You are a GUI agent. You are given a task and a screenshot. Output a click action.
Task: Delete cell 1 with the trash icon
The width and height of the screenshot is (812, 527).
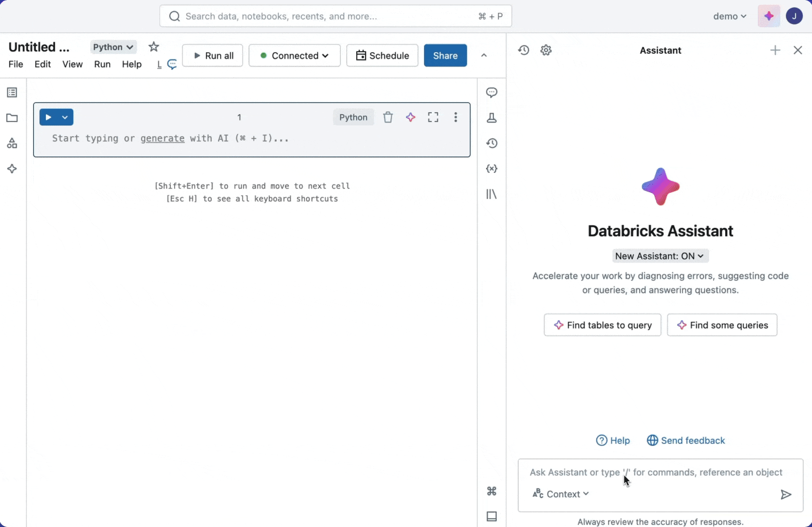(x=388, y=117)
